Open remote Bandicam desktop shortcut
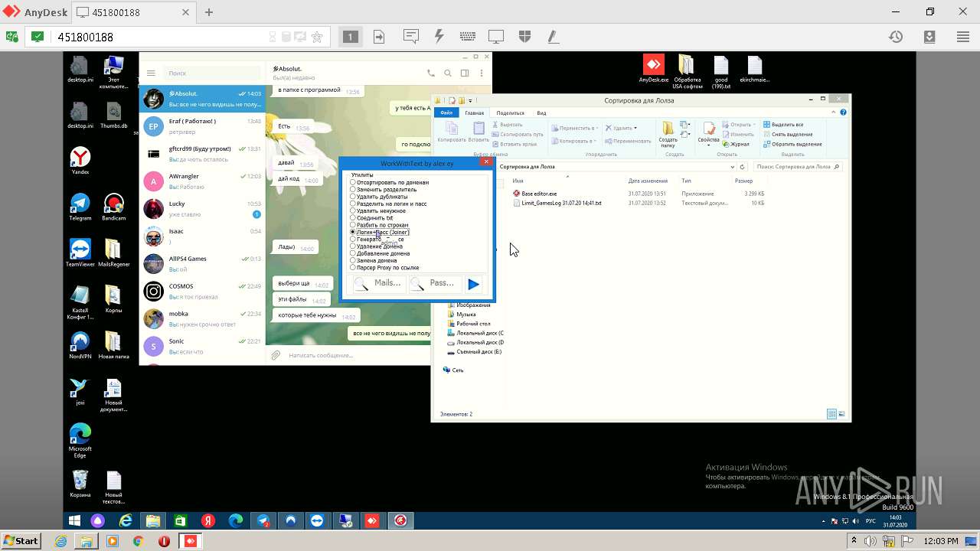This screenshot has width=980, height=551. (114, 207)
